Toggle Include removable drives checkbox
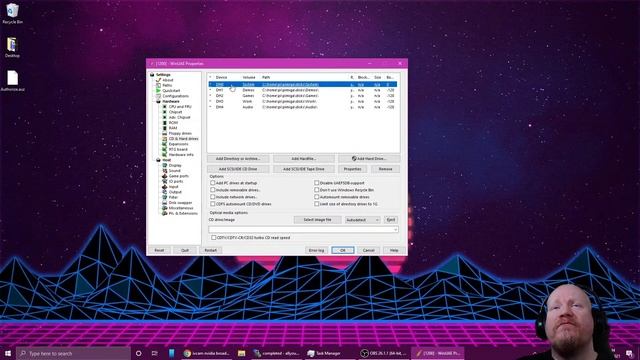 213,190
